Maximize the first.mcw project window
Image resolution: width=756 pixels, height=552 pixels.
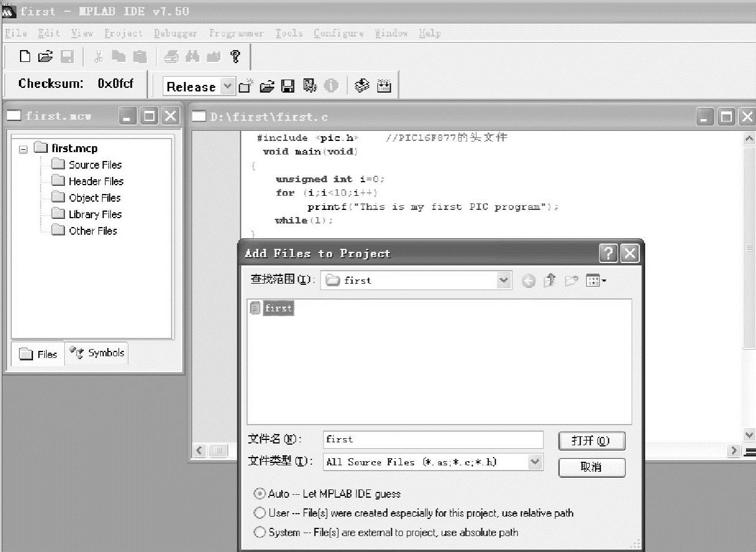click(x=150, y=116)
